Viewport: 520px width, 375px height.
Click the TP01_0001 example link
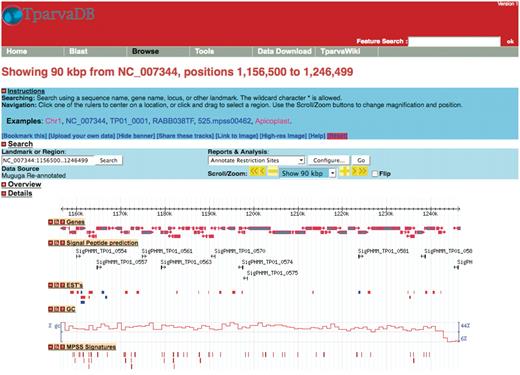(x=129, y=121)
